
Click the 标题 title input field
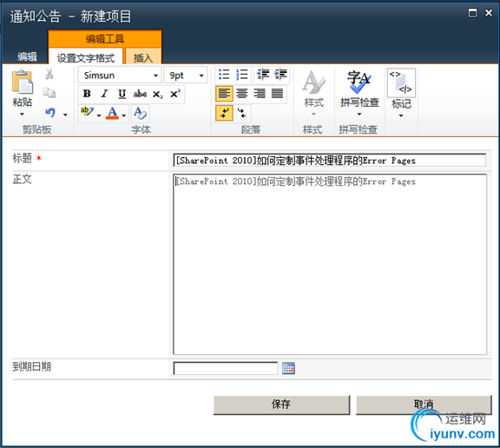click(x=330, y=160)
